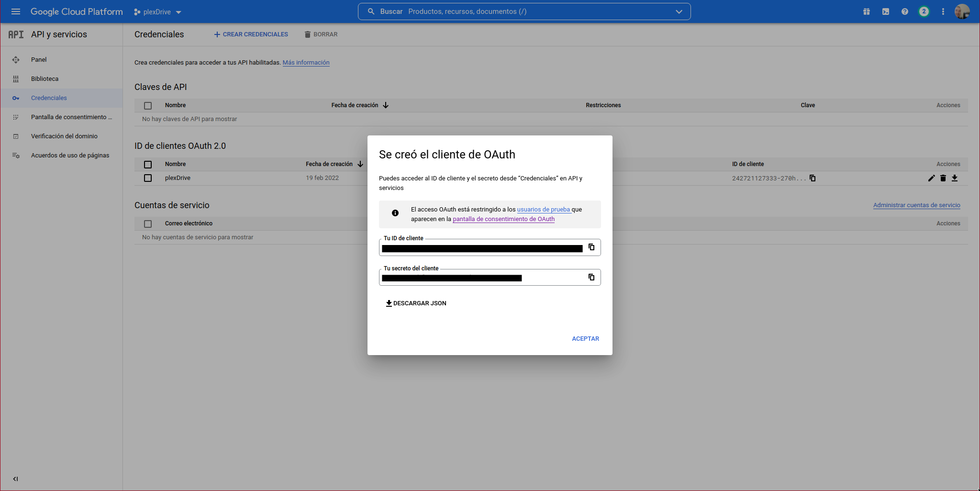Tick the plexDrive row checkbox

(x=148, y=178)
